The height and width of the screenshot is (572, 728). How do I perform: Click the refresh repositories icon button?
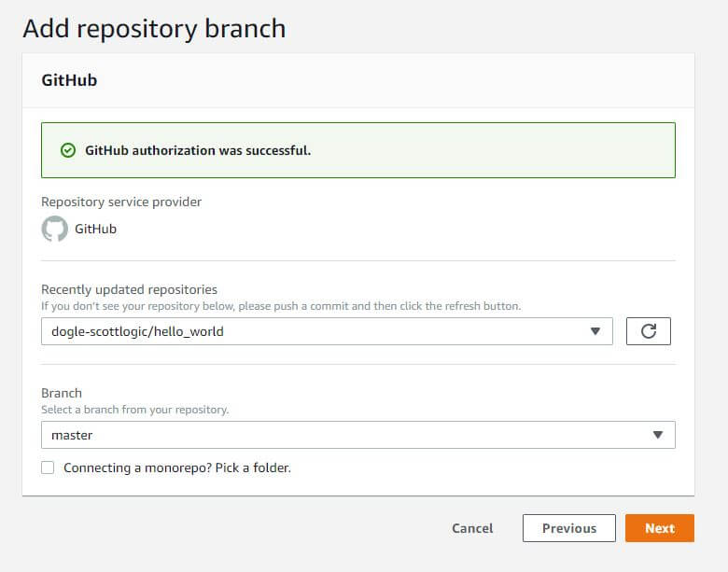[x=648, y=331]
